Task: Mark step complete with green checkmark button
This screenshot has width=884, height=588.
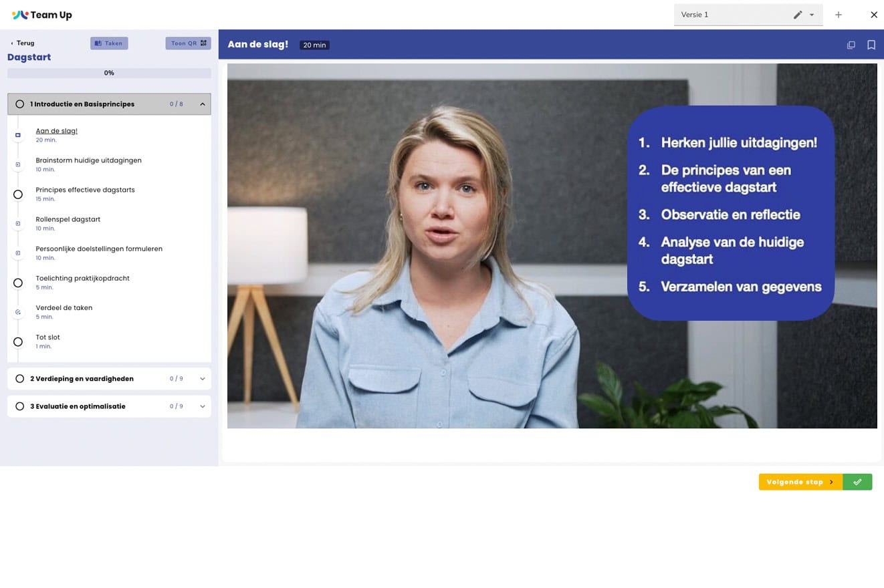Action: click(x=857, y=482)
